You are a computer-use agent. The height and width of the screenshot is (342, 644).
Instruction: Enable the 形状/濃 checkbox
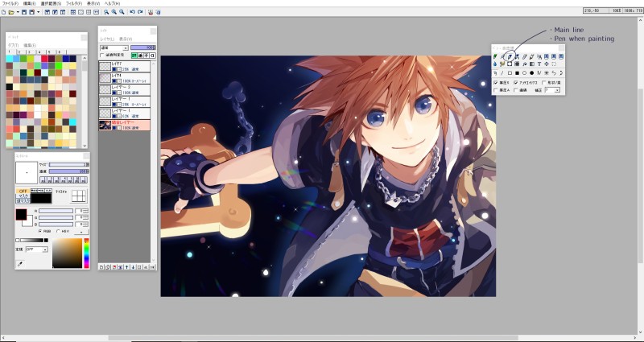pos(544,83)
